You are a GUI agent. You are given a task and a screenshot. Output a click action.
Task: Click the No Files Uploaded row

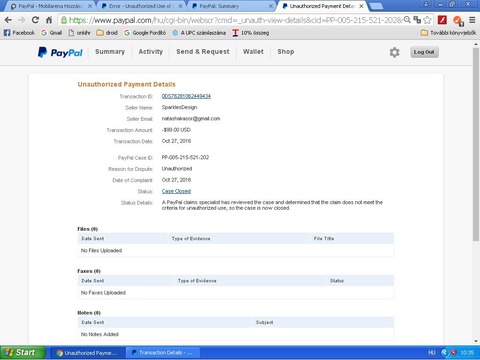click(235, 250)
